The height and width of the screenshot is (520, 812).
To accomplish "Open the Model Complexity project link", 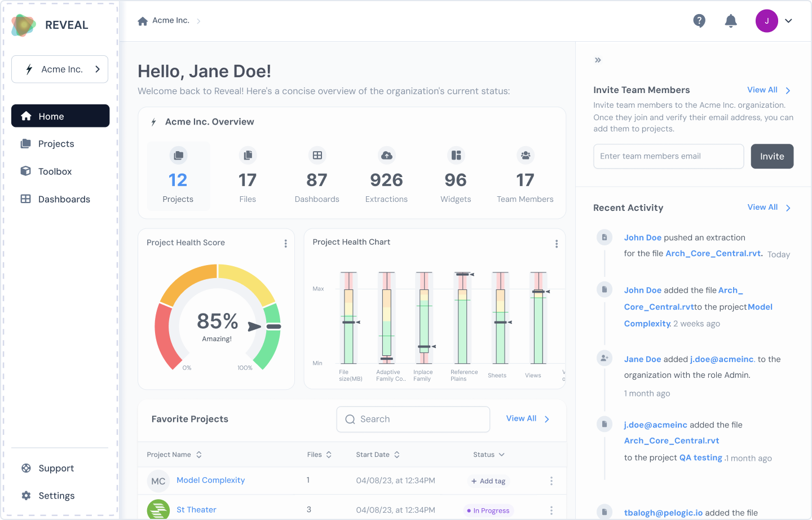I will [211, 480].
